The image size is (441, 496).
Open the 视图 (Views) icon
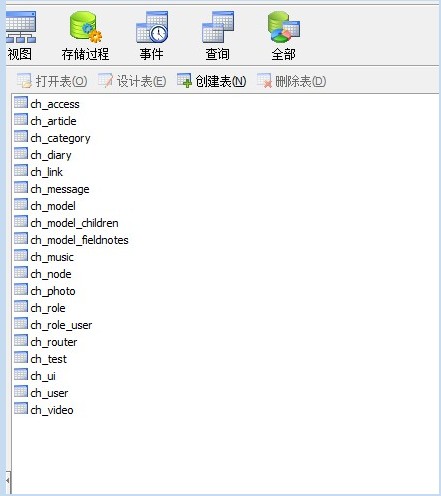pyautogui.click(x=21, y=27)
